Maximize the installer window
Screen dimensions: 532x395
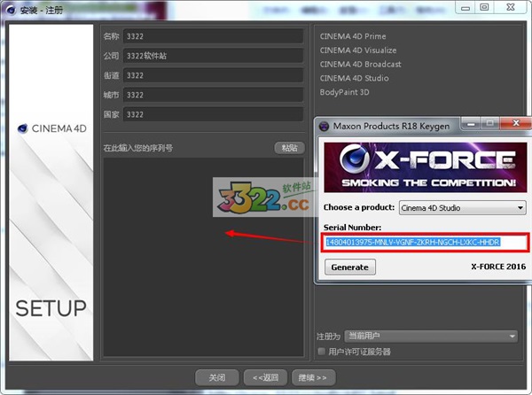(484, 7)
